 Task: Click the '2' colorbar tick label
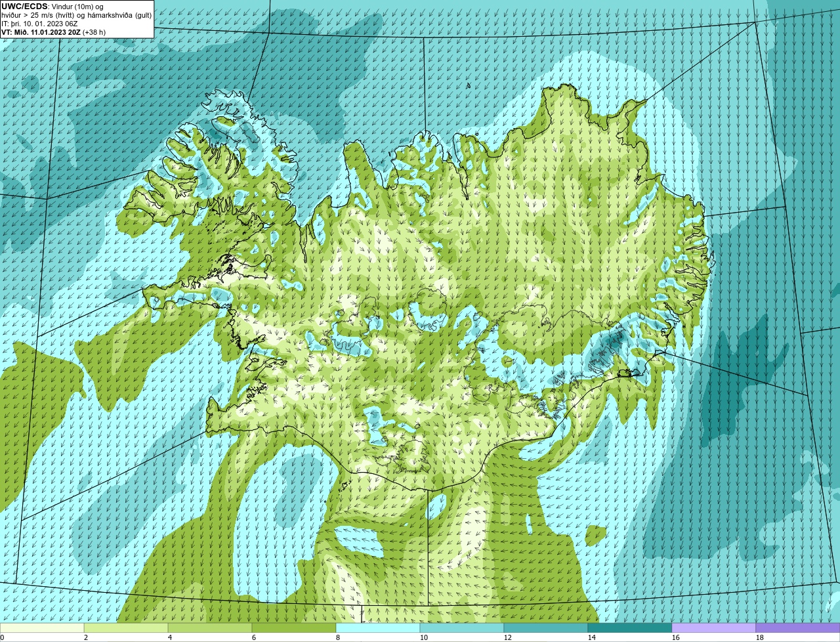click(86, 637)
